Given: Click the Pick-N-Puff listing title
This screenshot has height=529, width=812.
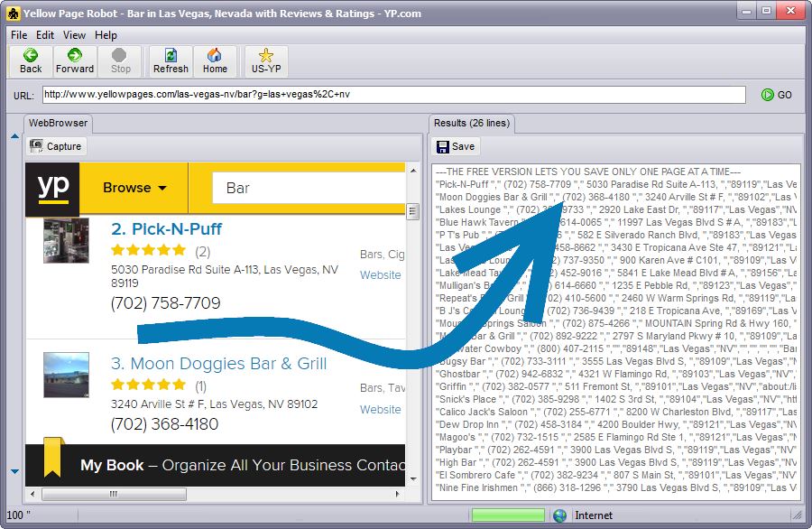Looking at the screenshot, I should (x=166, y=229).
